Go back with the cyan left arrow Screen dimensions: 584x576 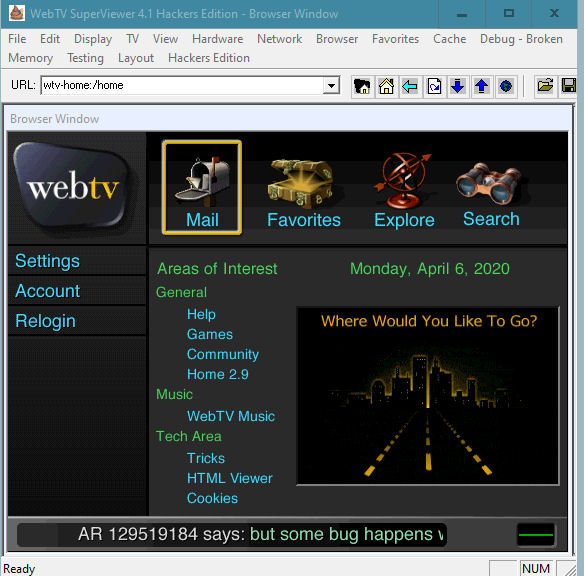pyautogui.click(x=410, y=86)
